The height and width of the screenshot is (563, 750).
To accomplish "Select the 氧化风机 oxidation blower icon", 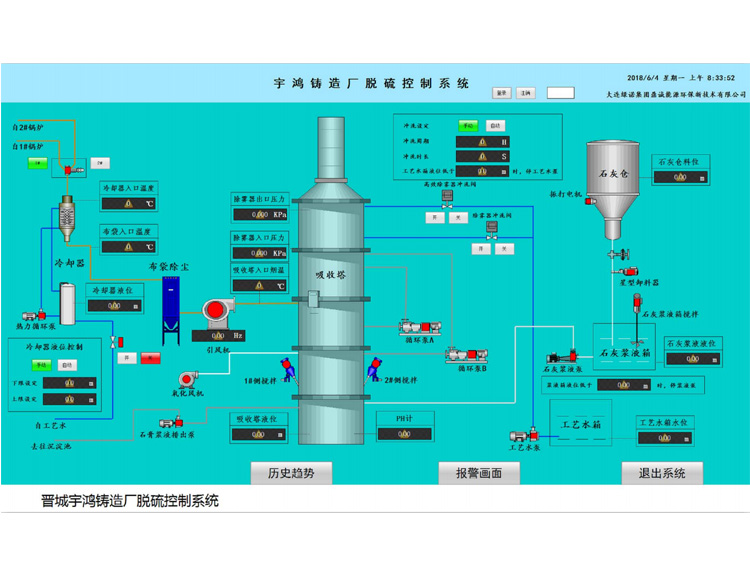I will click(189, 379).
